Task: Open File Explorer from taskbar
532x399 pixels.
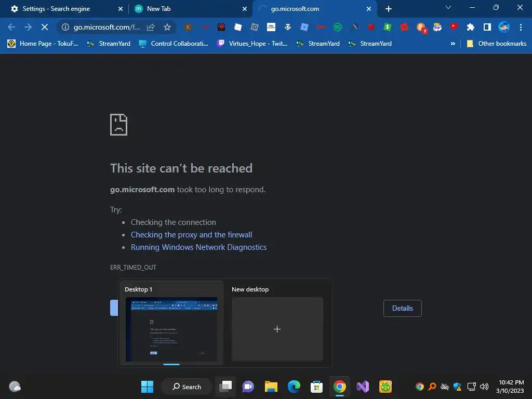Action: coord(271,387)
